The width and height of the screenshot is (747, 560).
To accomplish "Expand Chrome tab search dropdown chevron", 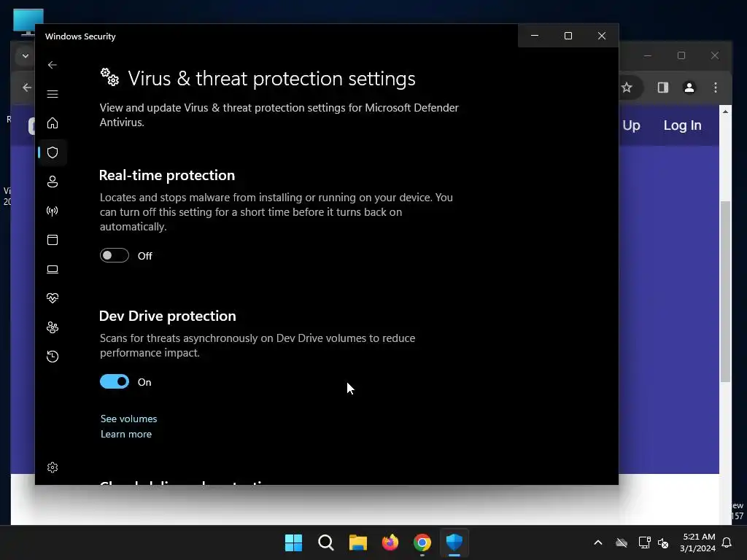I will (26, 55).
